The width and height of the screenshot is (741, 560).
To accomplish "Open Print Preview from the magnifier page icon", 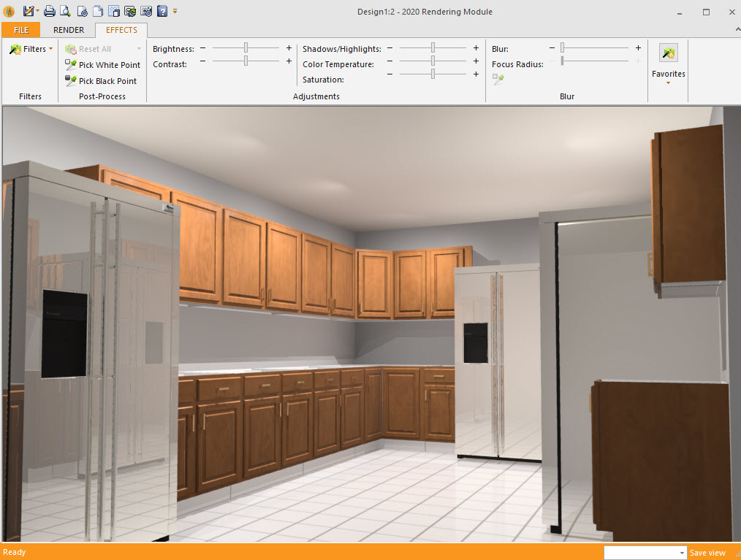I will tap(65, 12).
